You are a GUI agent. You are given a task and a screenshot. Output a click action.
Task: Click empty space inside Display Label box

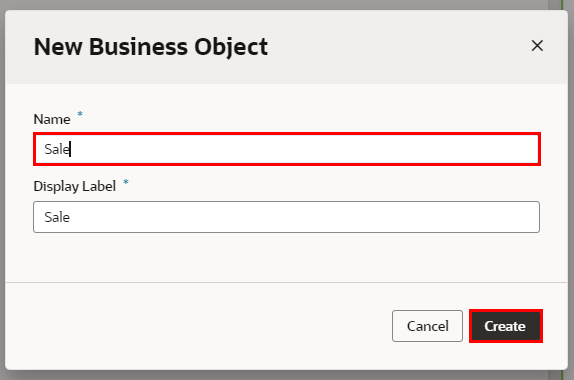(x=304, y=217)
